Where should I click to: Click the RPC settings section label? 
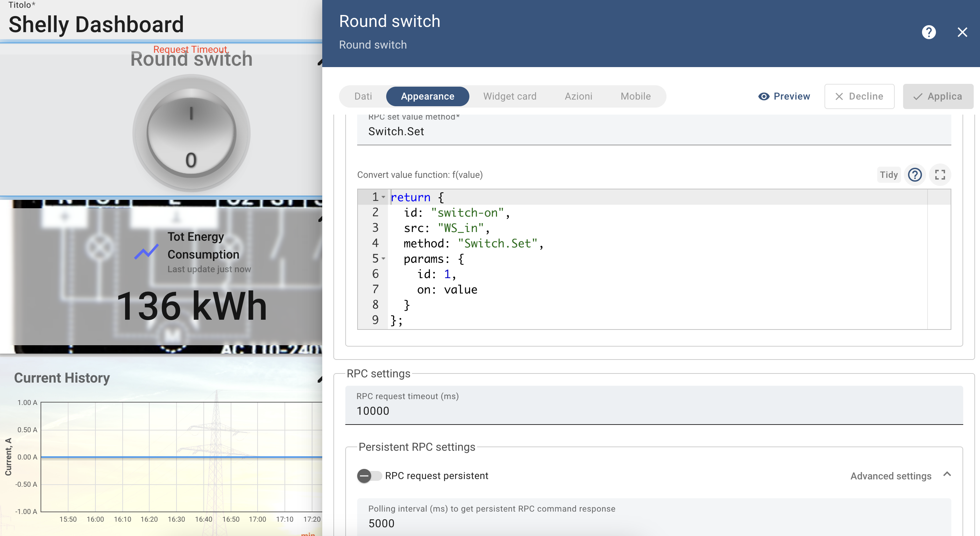point(379,374)
